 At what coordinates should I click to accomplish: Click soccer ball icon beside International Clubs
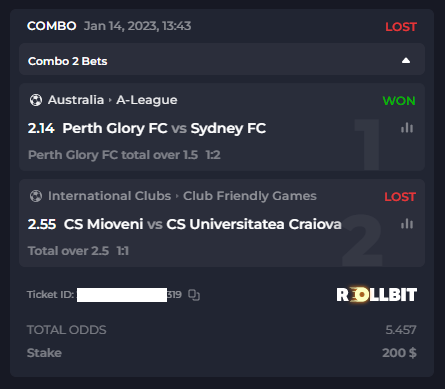[x=36, y=196]
